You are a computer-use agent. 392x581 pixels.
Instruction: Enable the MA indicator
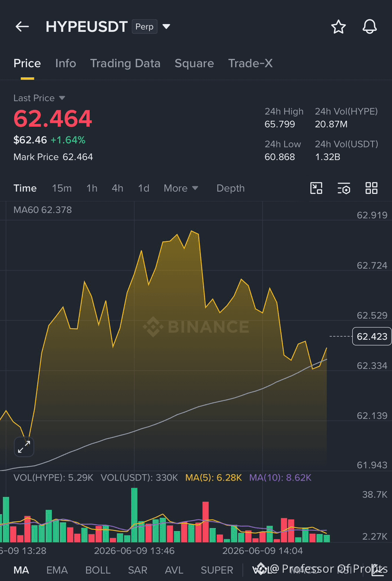pos(21,570)
